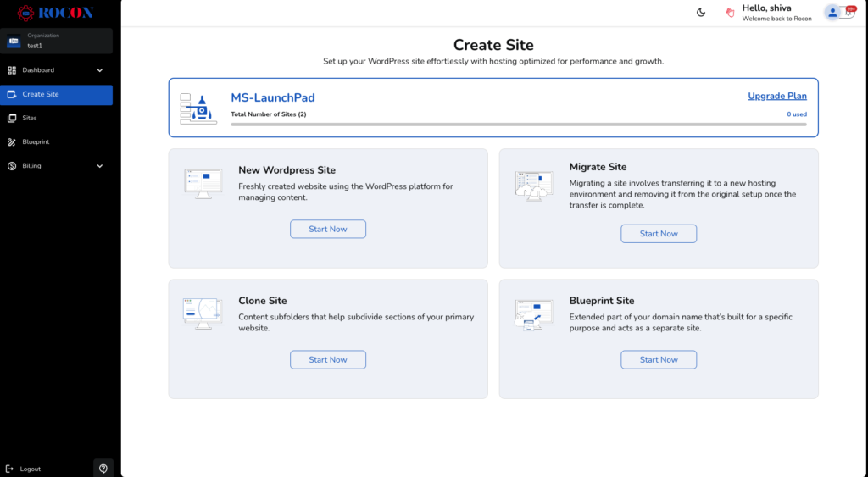868x477 pixels.
Task: Go to Blueprint in the sidebar
Action: point(36,141)
